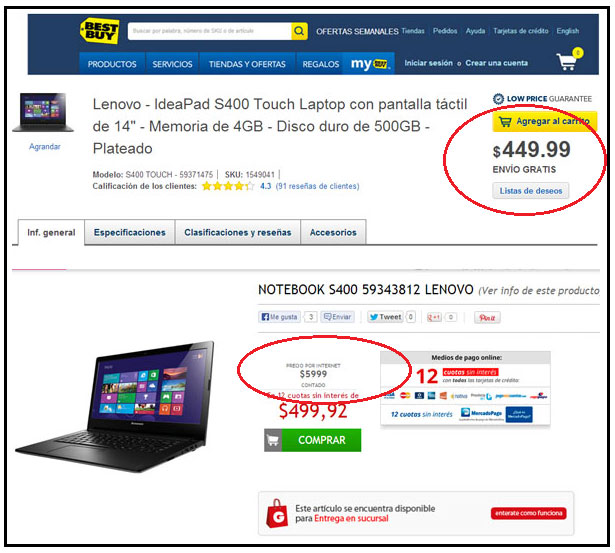Click the yellow search magnifier icon
Image resolution: width=615 pixels, height=553 pixels.
click(299, 31)
